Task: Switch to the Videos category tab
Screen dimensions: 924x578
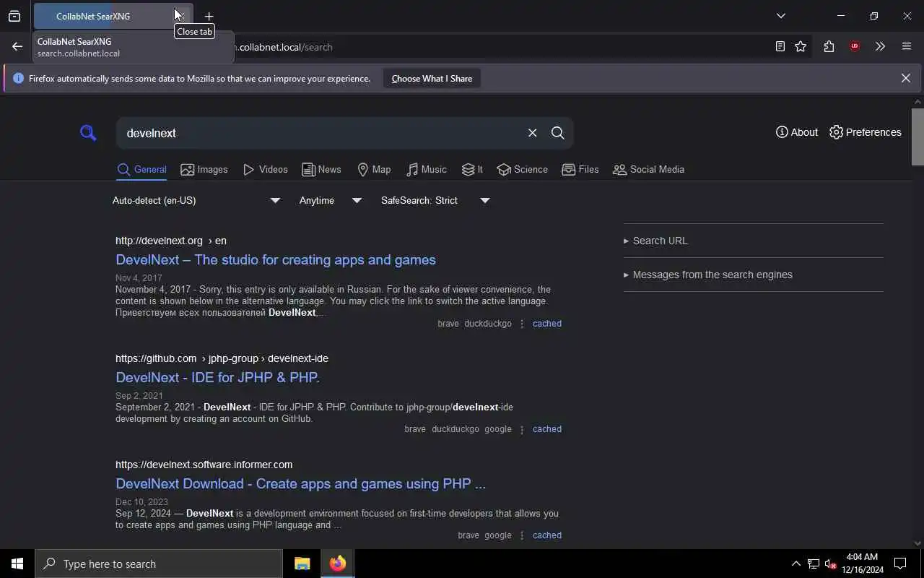Action: (x=265, y=170)
